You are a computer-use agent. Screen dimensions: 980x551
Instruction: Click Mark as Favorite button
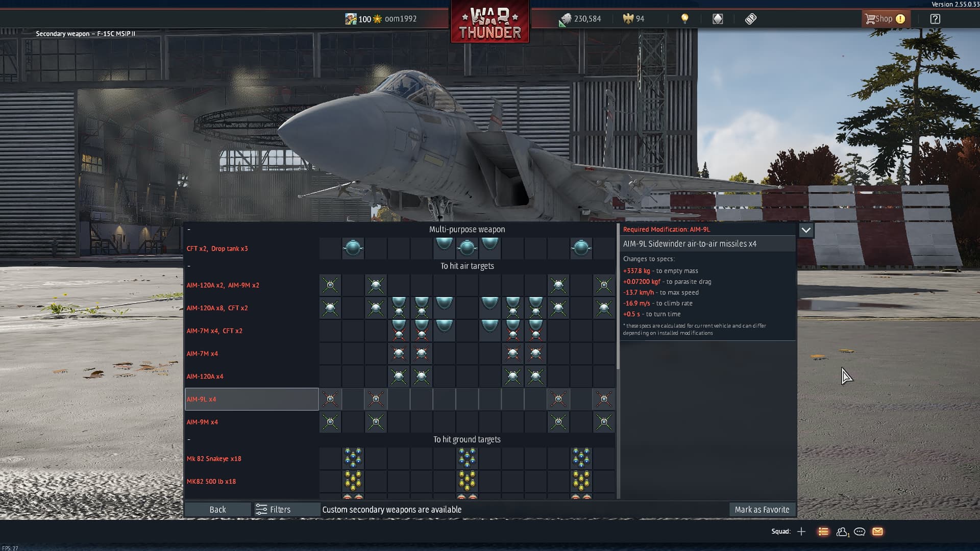762,510
